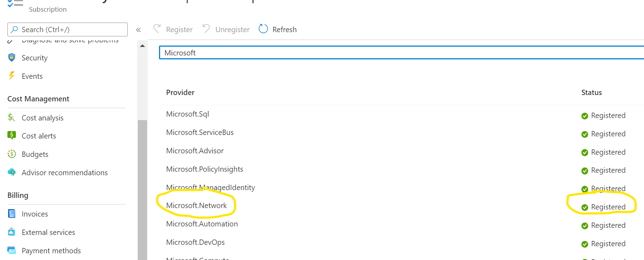This screenshot has height=260, width=644.
Task: Click Registered status of Microsoft.DevOps
Action: [x=608, y=244]
